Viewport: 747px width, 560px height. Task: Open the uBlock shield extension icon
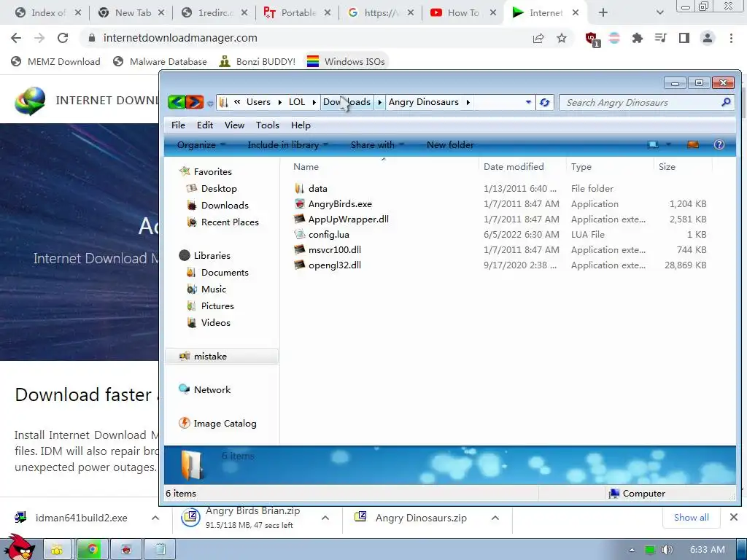click(x=592, y=39)
